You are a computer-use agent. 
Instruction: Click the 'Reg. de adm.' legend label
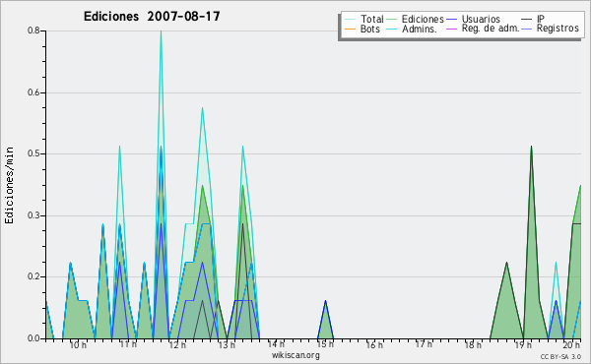pos(491,29)
